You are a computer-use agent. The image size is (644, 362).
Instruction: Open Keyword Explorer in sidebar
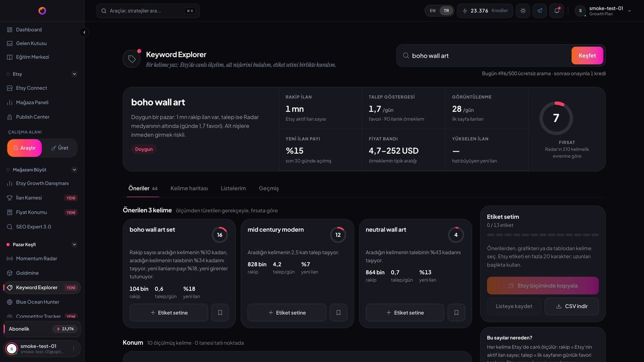pyautogui.click(x=42, y=288)
